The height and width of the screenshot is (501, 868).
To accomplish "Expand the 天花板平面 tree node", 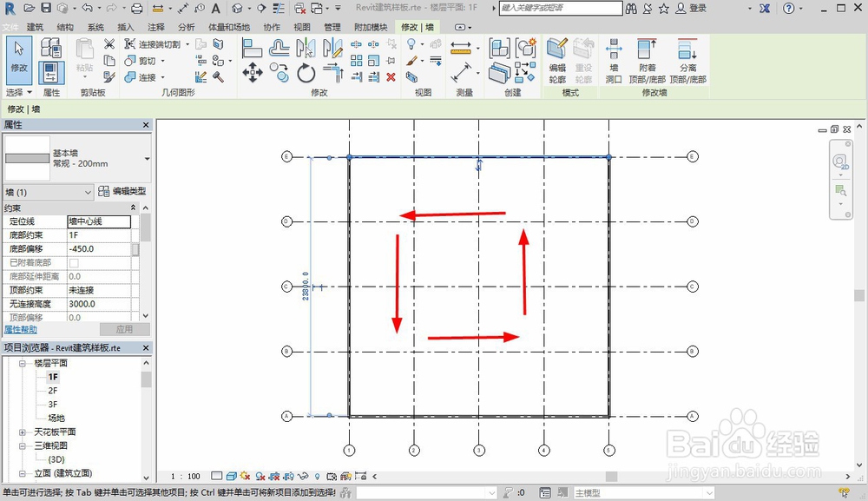I will pyautogui.click(x=23, y=432).
